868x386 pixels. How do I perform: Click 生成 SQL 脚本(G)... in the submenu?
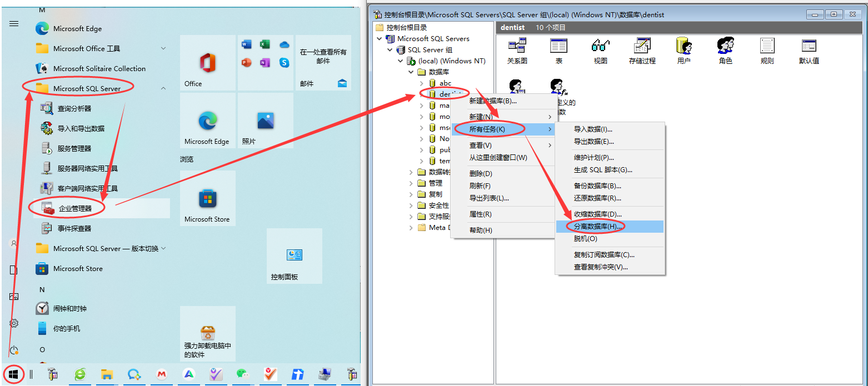click(610, 170)
